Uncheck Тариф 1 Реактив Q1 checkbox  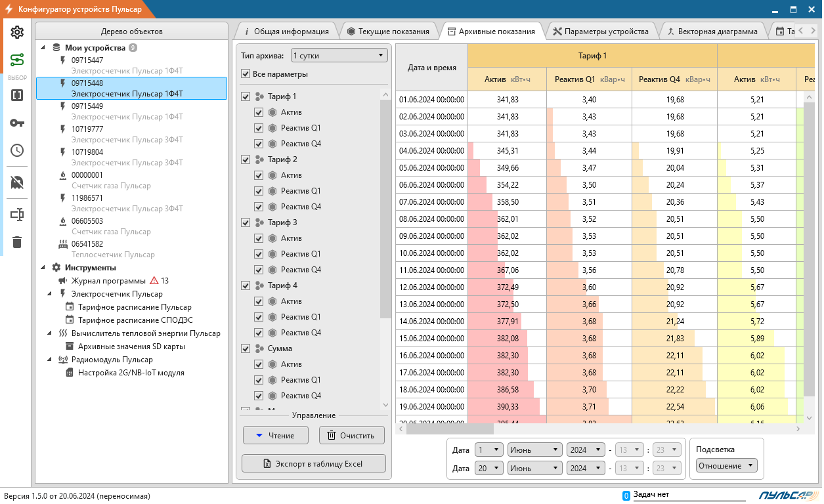click(x=259, y=128)
